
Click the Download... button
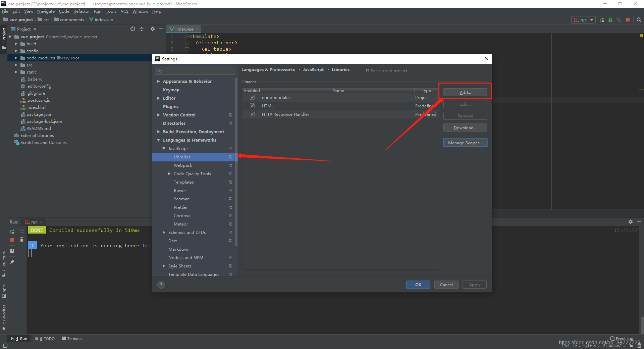click(465, 128)
